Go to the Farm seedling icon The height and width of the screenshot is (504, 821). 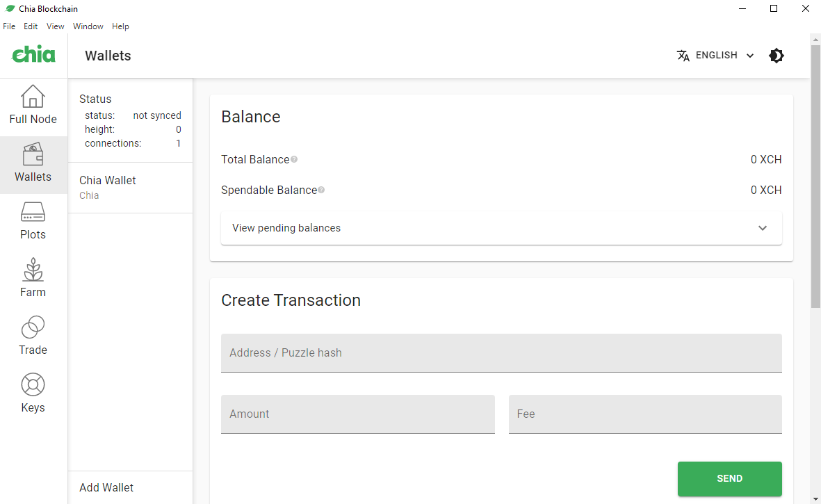point(33,270)
